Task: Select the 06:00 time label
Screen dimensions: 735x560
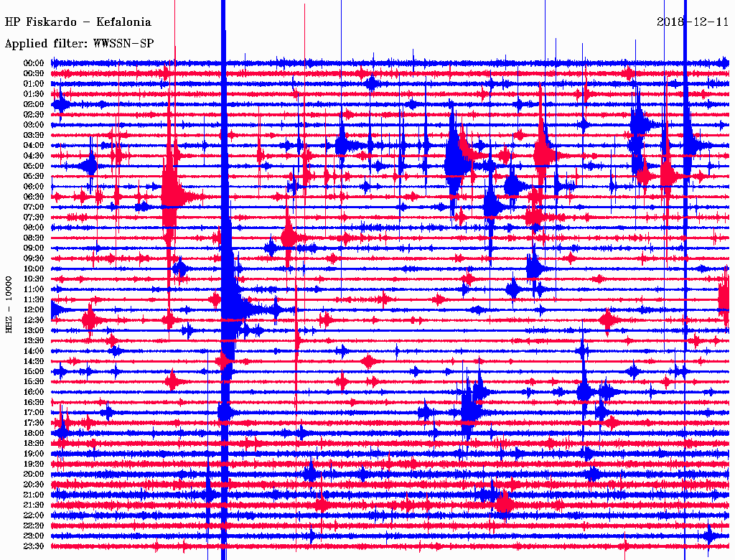Action: (34, 186)
